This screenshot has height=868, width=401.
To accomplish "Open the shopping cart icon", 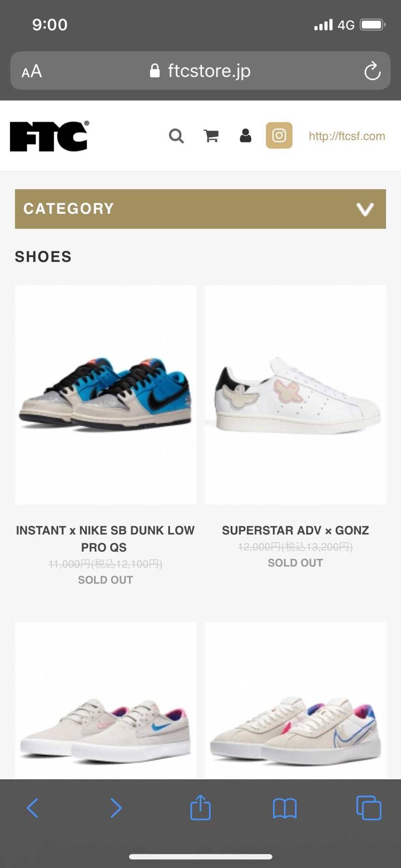I will click(211, 136).
